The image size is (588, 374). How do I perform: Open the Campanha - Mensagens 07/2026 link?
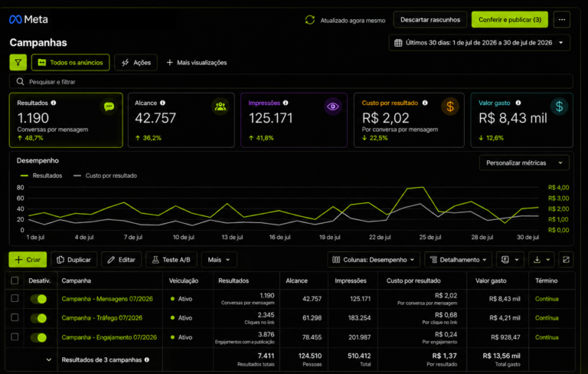pos(107,299)
